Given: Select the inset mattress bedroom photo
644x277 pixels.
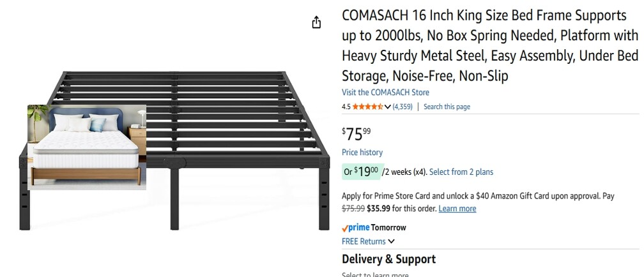Looking at the screenshot, I should [x=87, y=147].
